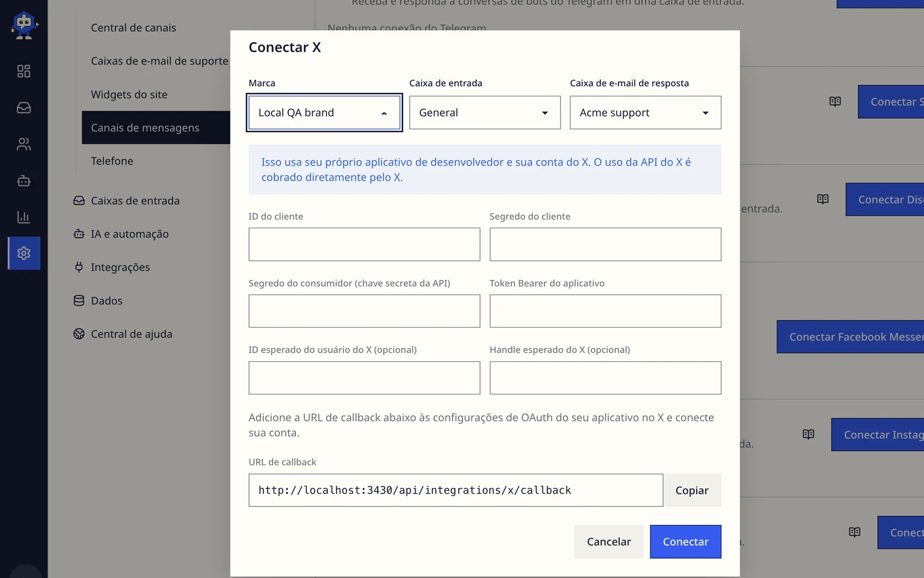Viewport: 924px width, 578px height.
Task: Go to the contacts people icon
Action: pos(24,144)
